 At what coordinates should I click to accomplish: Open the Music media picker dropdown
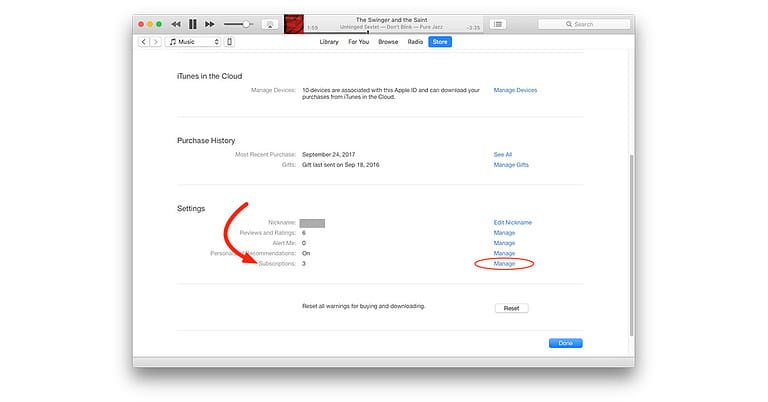pos(193,42)
